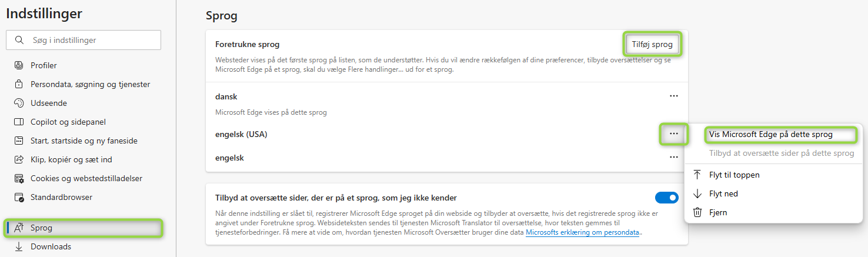
Task: Click the Downloads arrow icon
Action: click(x=19, y=246)
